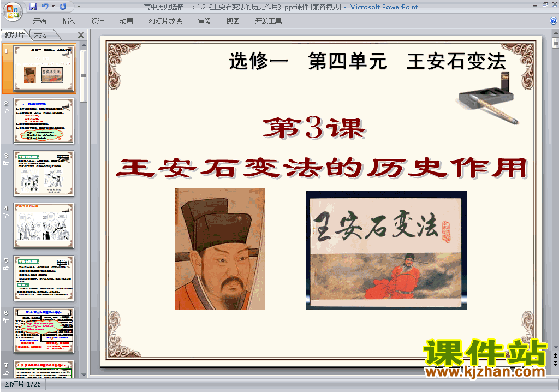Customize the Quick Access Toolbar dropdown
The image size is (559, 392).
point(79,7)
